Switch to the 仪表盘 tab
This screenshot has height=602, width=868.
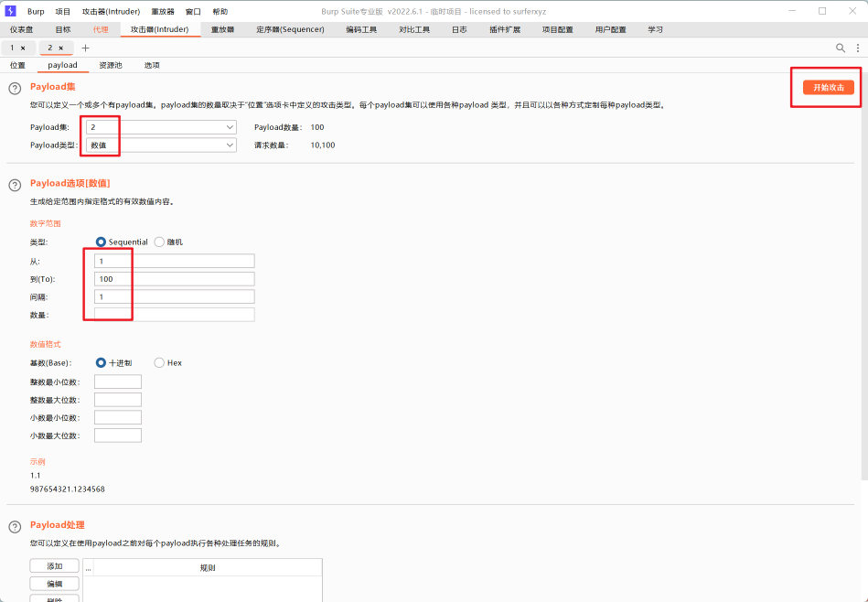pyautogui.click(x=22, y=30)
